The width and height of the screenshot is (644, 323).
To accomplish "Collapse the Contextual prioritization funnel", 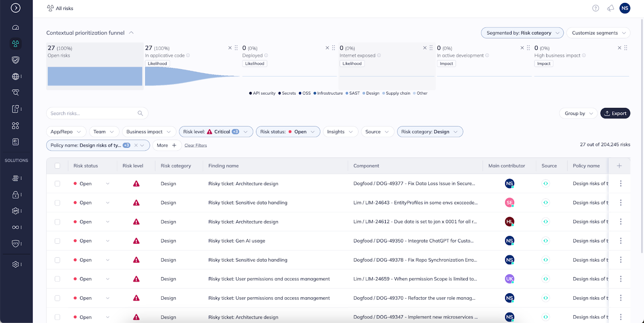I will coord(131,33).
